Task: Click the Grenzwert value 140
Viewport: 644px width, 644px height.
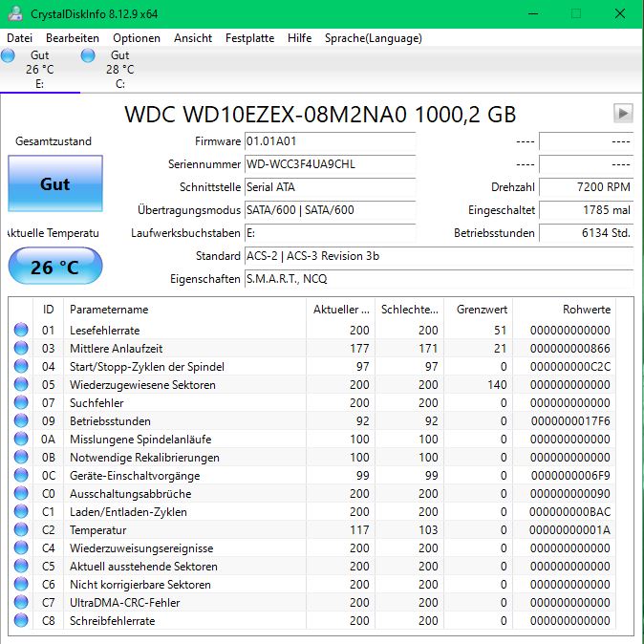Action: click(497, 385)
